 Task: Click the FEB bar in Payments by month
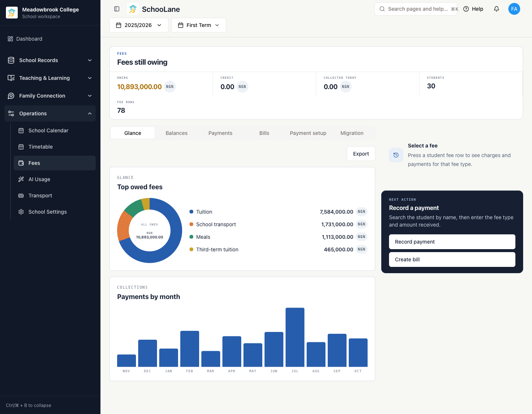point(190,349)
